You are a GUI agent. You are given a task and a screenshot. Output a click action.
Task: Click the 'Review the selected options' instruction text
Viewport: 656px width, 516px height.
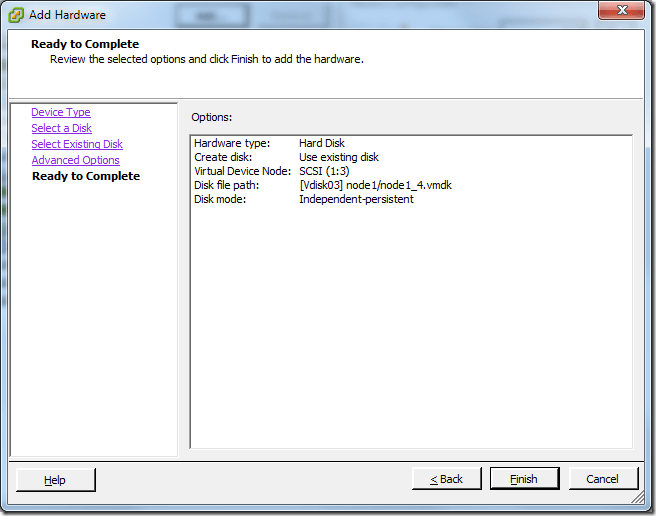coord(207,59)
